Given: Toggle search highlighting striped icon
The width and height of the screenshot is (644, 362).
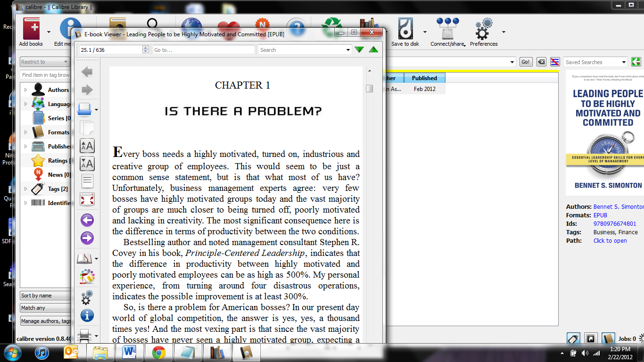Looking at the screenshot, I should click(555, 62).
